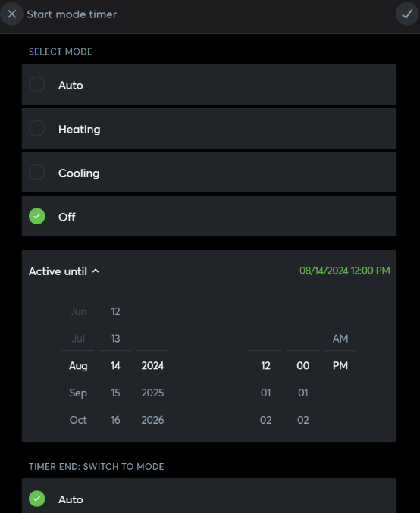Choose day 13 in the day column
This screenshot has height=513, width=420.
115,338
